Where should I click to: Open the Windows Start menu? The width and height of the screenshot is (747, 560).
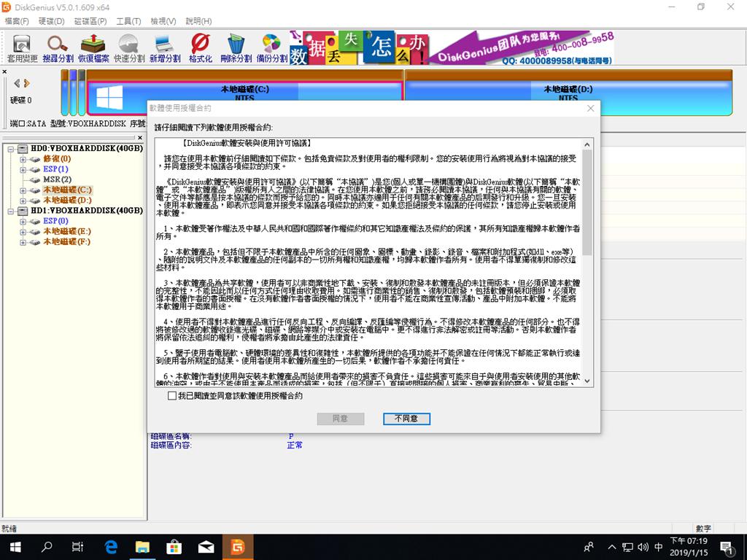[x=15, y=547]
